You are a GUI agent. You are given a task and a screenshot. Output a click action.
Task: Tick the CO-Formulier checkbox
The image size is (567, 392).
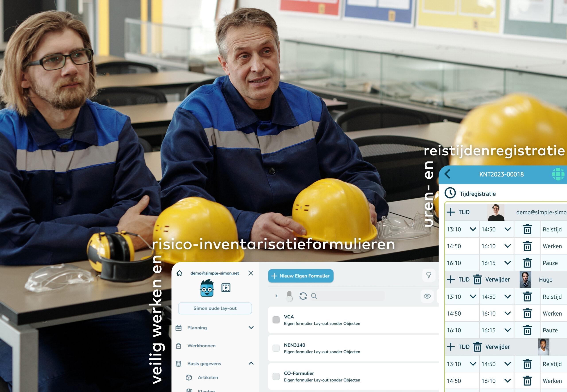276,376
